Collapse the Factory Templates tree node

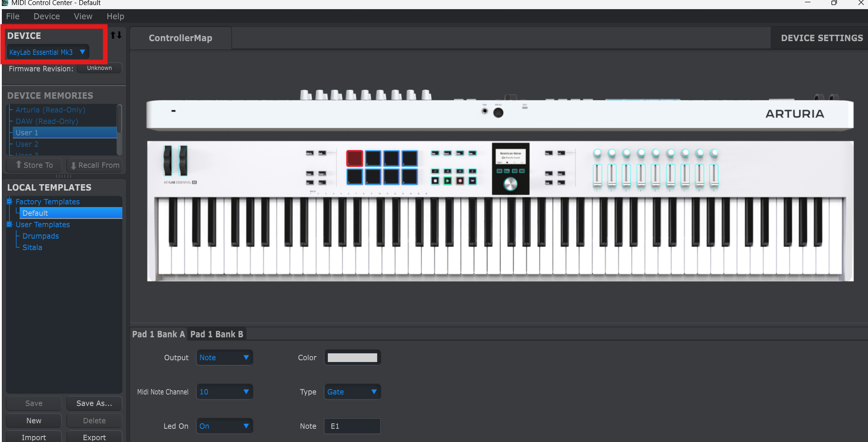click(x=9, y=201)
